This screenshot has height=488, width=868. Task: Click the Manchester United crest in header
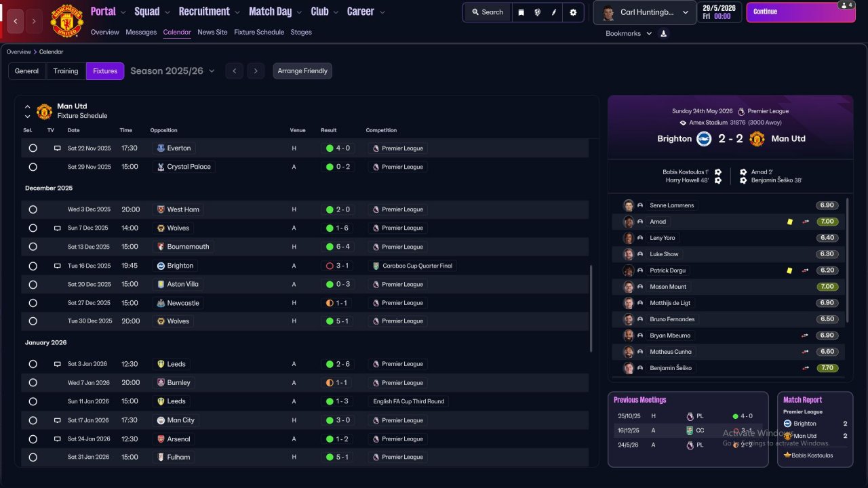tap(66, 21)
